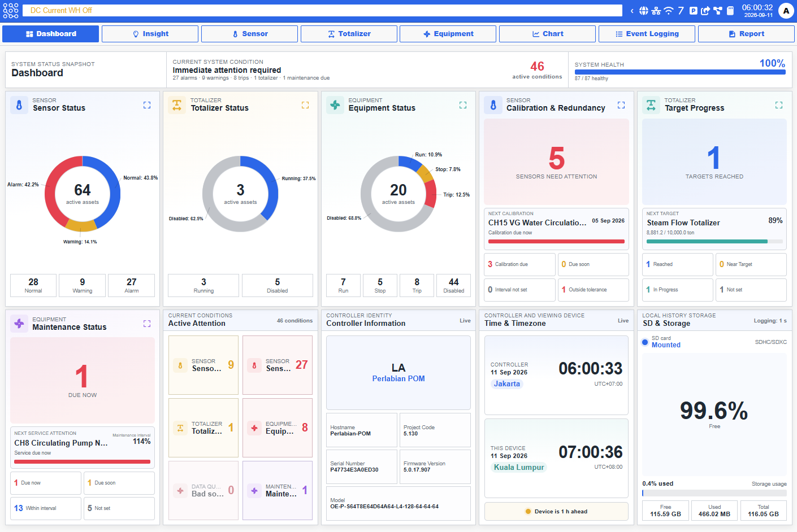Open the user avatar A menu
Viewport: 797px width, 532px height.
pyautogui.click(x=786, y=11)
